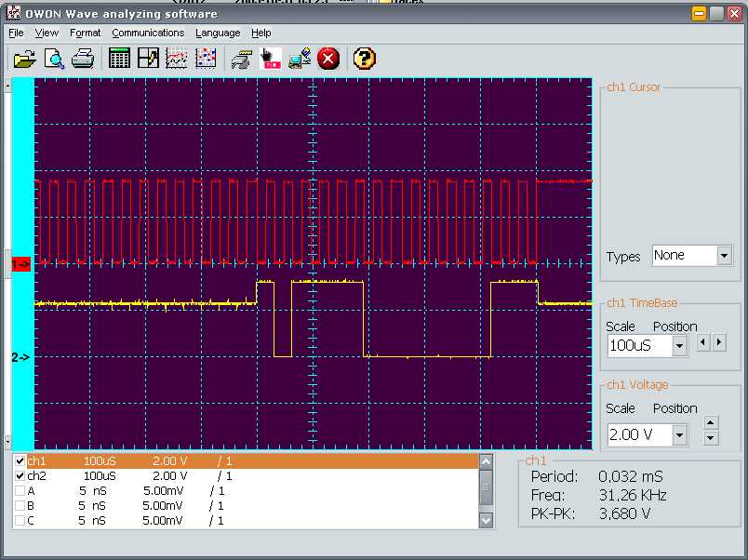Click the computer connection toolbar icon
This screenshot has width=748, height=560.
tap(300, 60)
